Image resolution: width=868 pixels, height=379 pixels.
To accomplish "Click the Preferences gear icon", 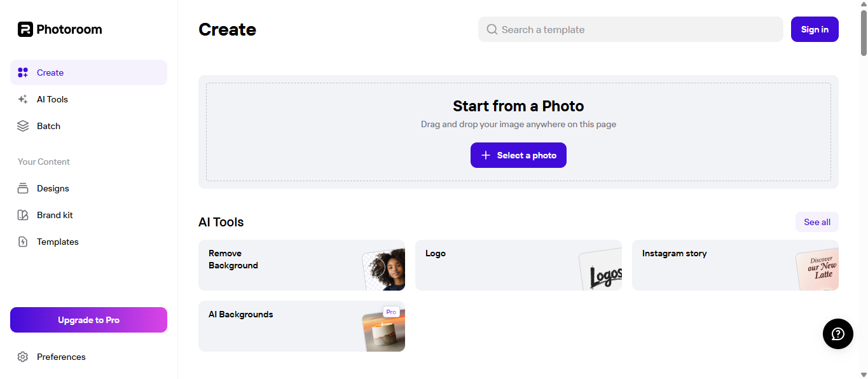I will [22, 357].
